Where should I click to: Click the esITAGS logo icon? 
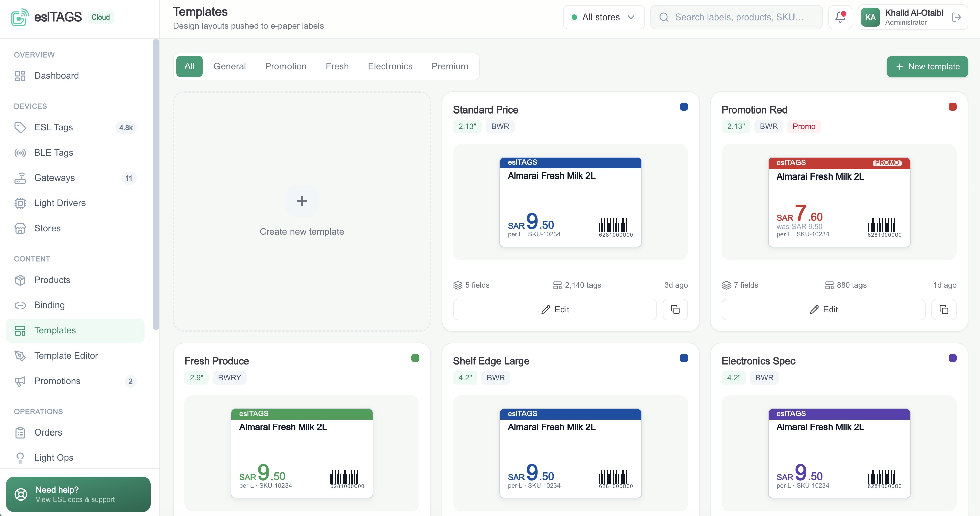click(x=20, y=17)
